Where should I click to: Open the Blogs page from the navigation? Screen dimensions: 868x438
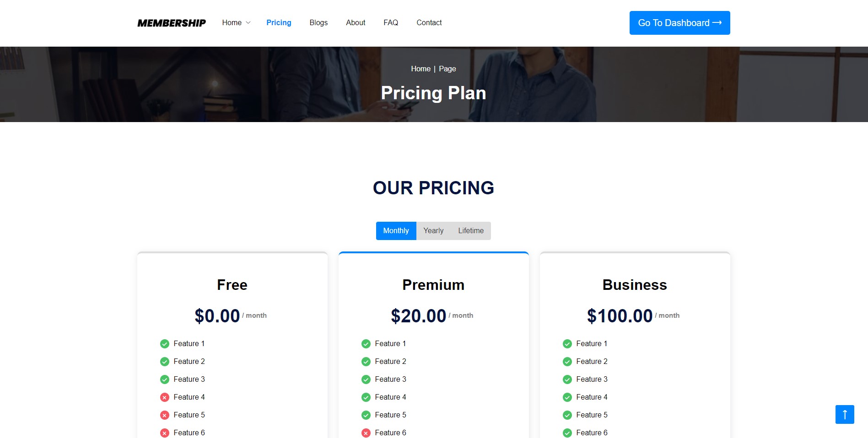[x=318, y=22]
